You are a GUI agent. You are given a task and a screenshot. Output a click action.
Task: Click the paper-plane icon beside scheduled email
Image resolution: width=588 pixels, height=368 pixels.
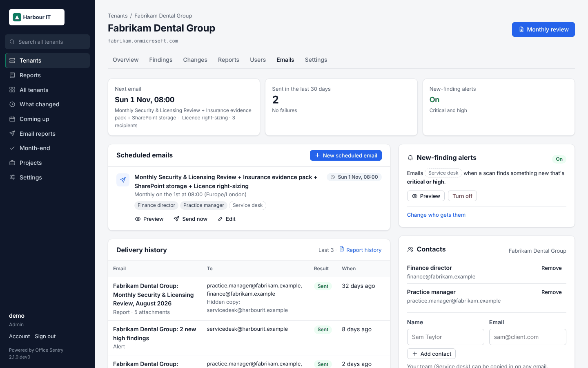point(123,180)
